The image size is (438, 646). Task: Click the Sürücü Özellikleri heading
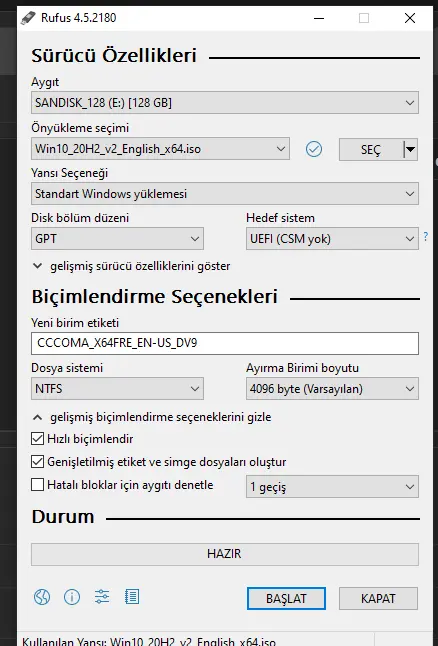(x=114, y=56)
